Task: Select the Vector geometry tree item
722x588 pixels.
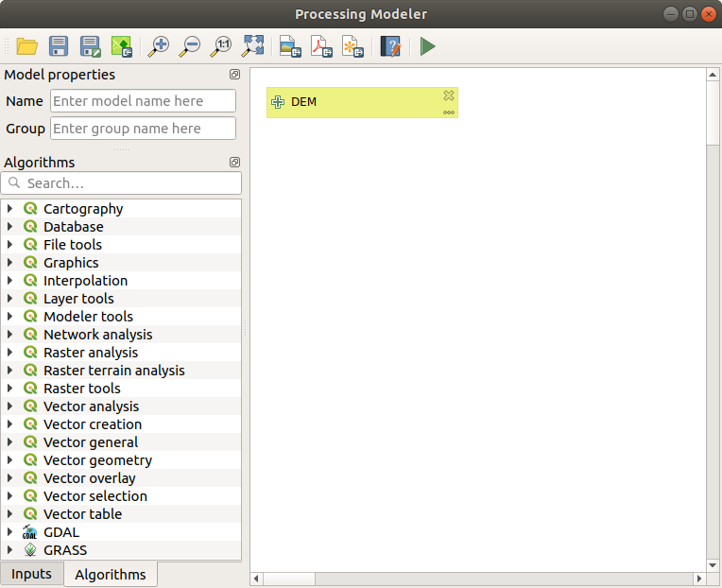Action: pyautogui.click(x=97, y=460)
